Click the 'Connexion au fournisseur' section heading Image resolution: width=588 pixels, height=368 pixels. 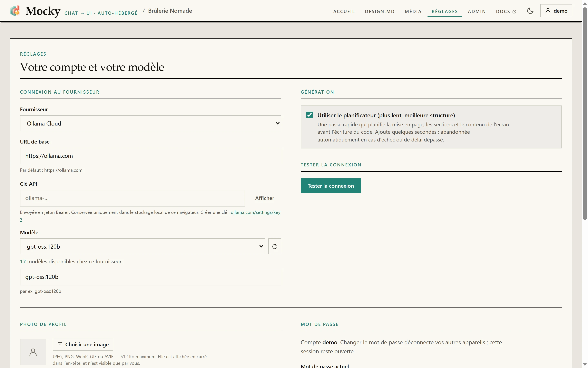click(x=60, y=92)
